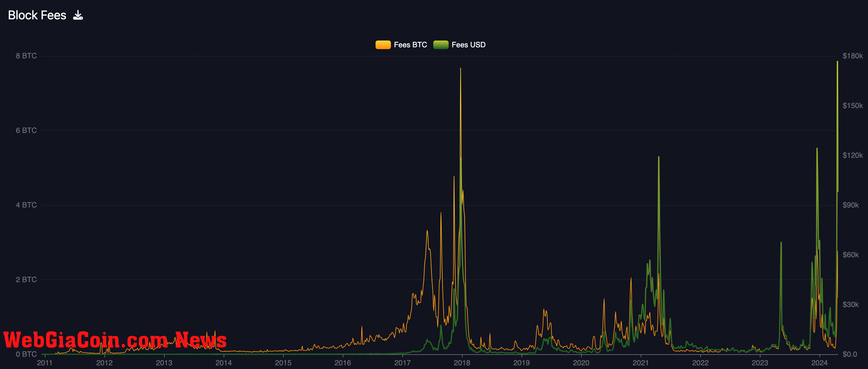
Task: Click the 2017 year tick label
Action: [x=402, y=363]
